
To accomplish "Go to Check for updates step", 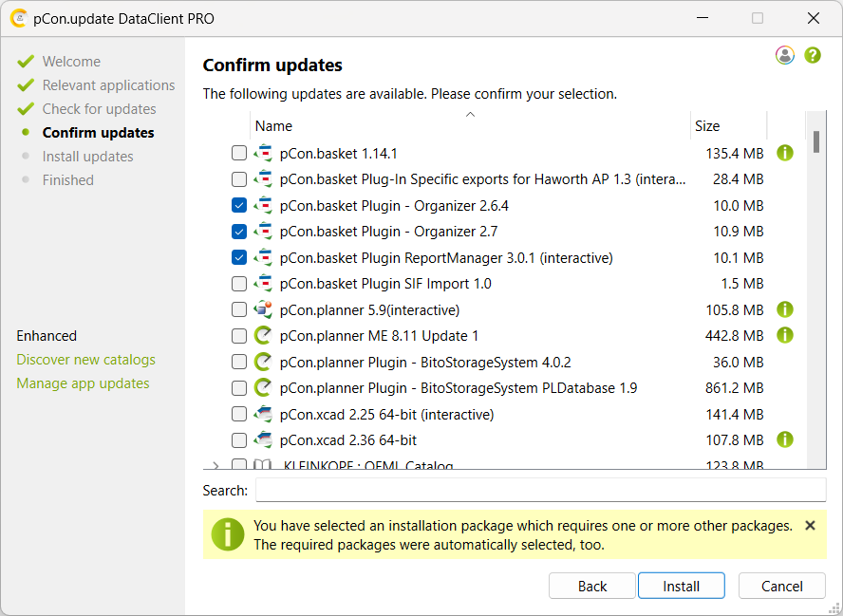I will pyautogui.click(x=99, y=108).
